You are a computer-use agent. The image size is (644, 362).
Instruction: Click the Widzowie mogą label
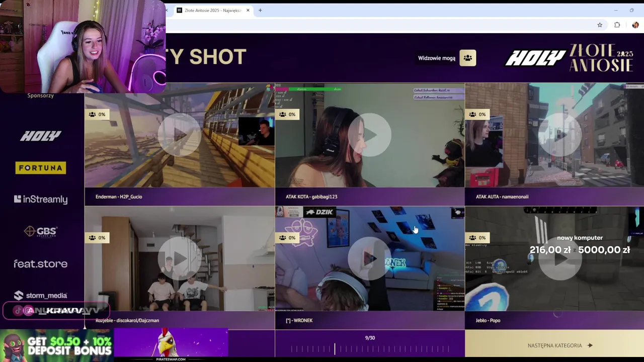(437, 58)
